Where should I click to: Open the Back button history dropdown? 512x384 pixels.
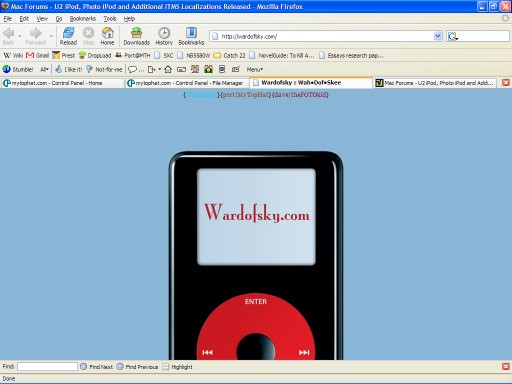[20, 36]
